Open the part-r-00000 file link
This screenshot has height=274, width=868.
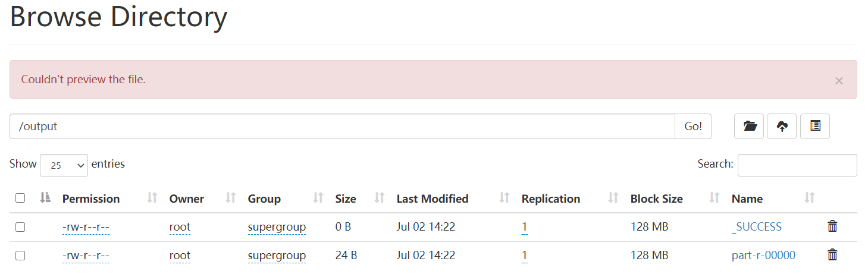763,256
